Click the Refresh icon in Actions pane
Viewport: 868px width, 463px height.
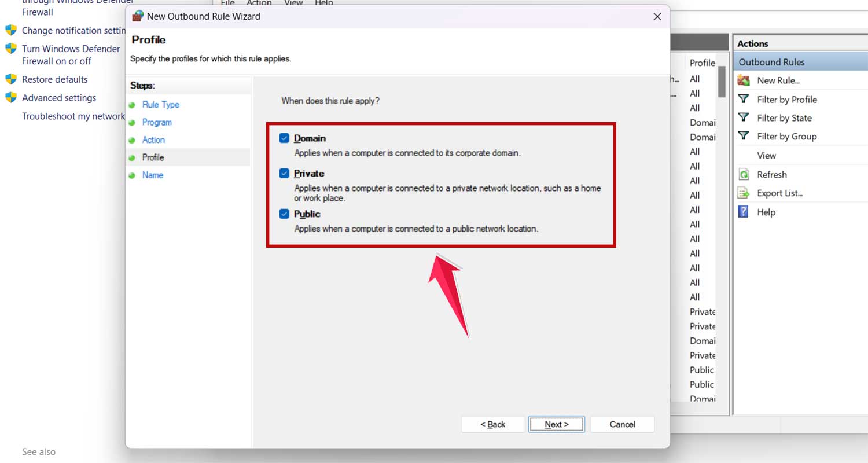click(x=744, y=175)
